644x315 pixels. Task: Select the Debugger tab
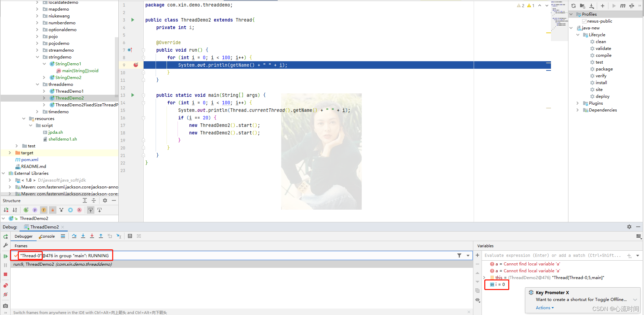(x=23, y=236)
